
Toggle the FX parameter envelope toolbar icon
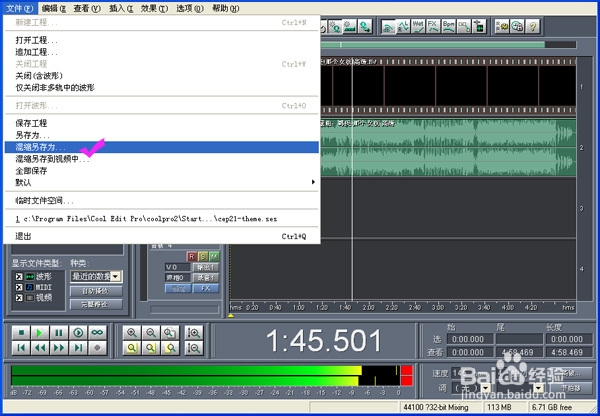(433, 26)
